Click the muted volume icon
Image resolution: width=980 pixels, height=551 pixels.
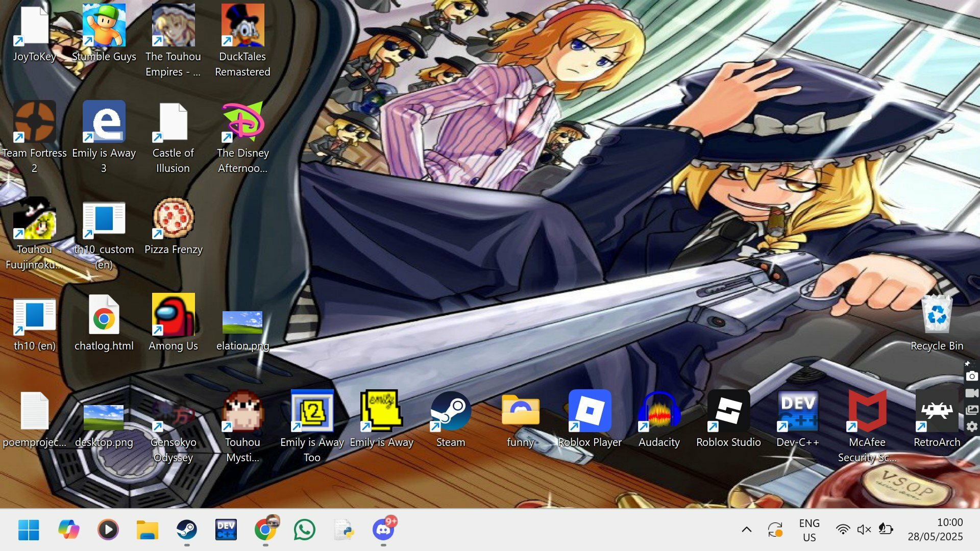[864, 530]
